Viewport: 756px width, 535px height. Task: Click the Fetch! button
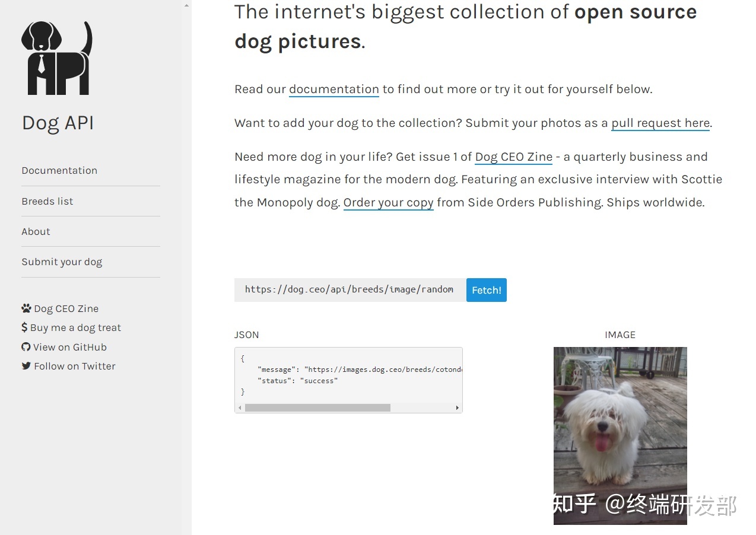coord(487,290)
